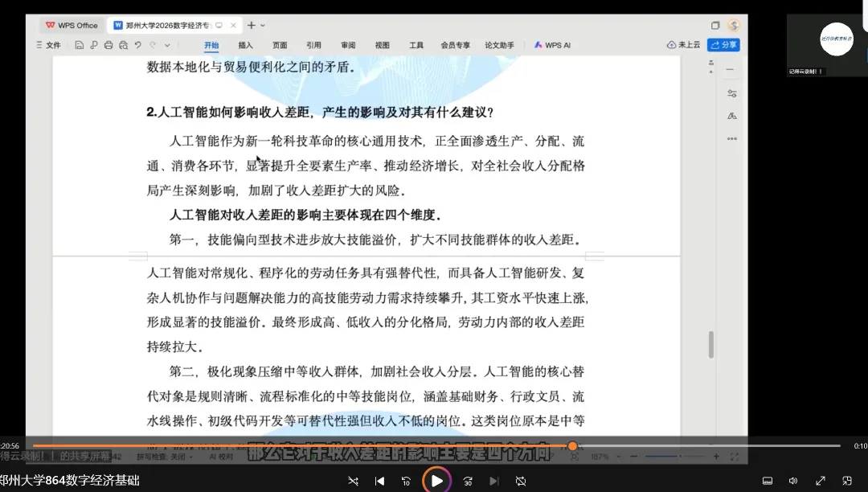
Task: Click the style/format icon in right sidebar
Action: (x=732, y=117)
